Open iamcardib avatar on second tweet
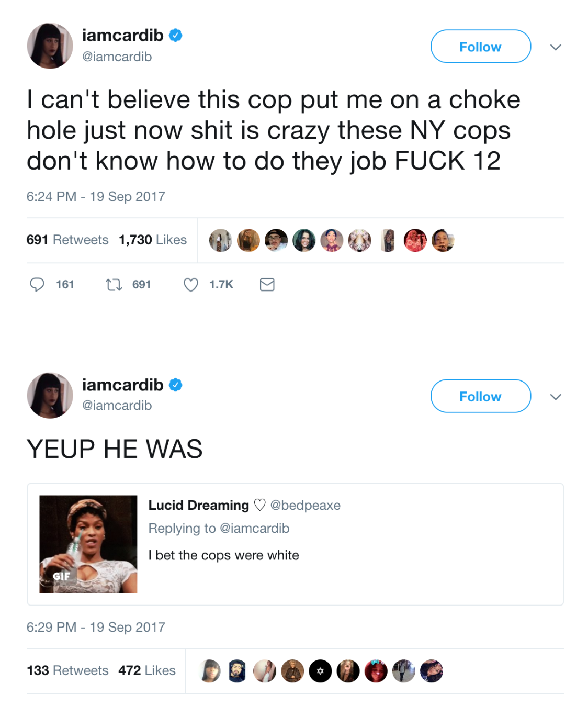Viewport: 588px width, 717px height. (50, 396)
